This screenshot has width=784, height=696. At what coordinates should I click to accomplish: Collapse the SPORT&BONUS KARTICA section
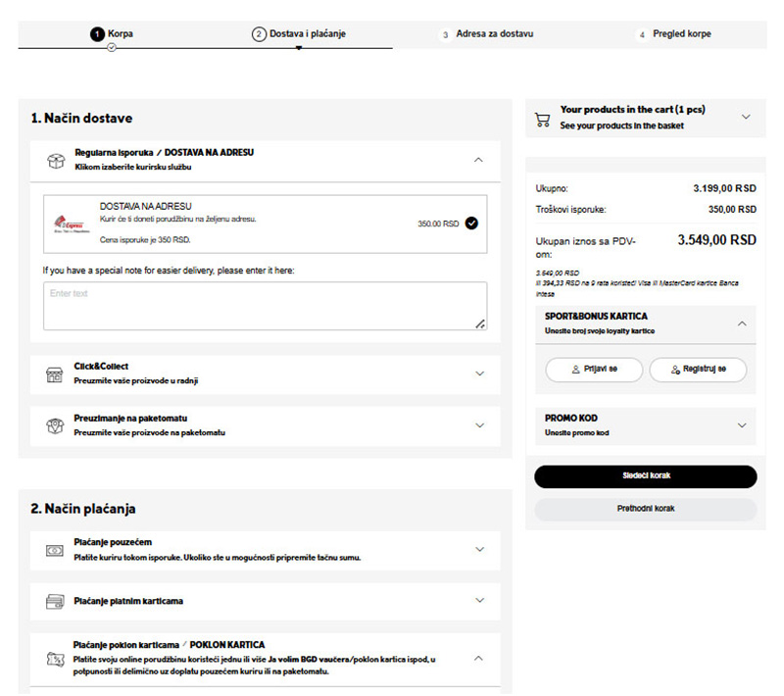741,323
